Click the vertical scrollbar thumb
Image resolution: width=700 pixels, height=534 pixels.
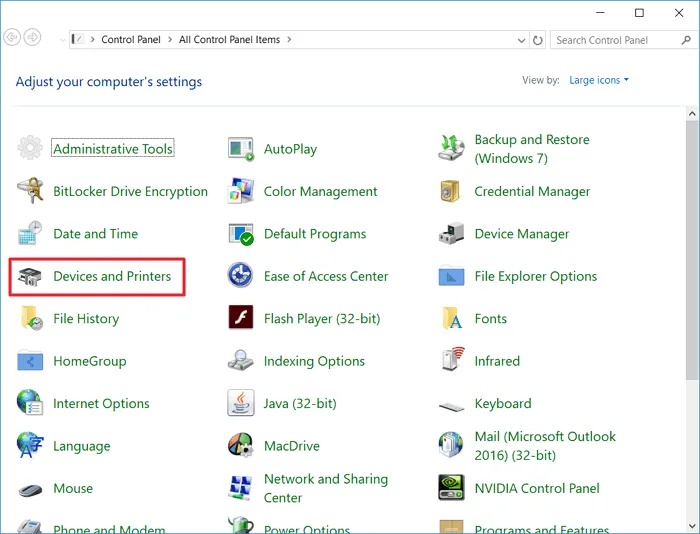[x=692, y=250]
